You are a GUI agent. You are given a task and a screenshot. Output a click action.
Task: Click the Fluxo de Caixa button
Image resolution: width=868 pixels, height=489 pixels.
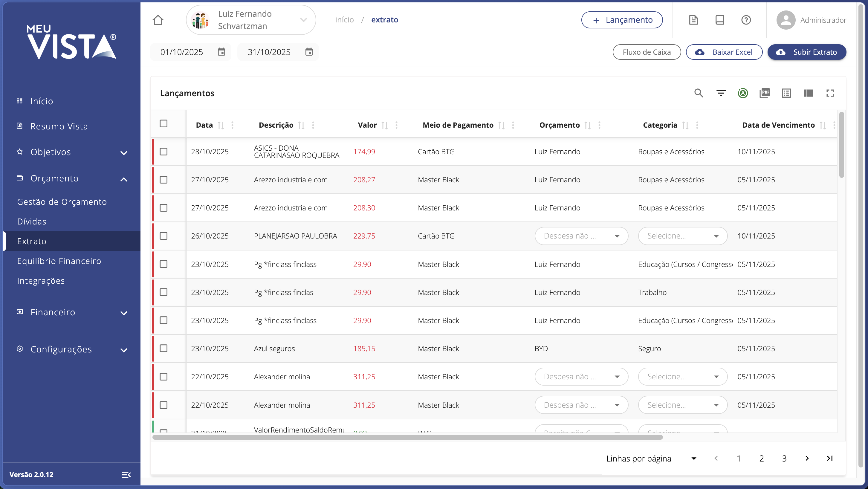[646, 52]
